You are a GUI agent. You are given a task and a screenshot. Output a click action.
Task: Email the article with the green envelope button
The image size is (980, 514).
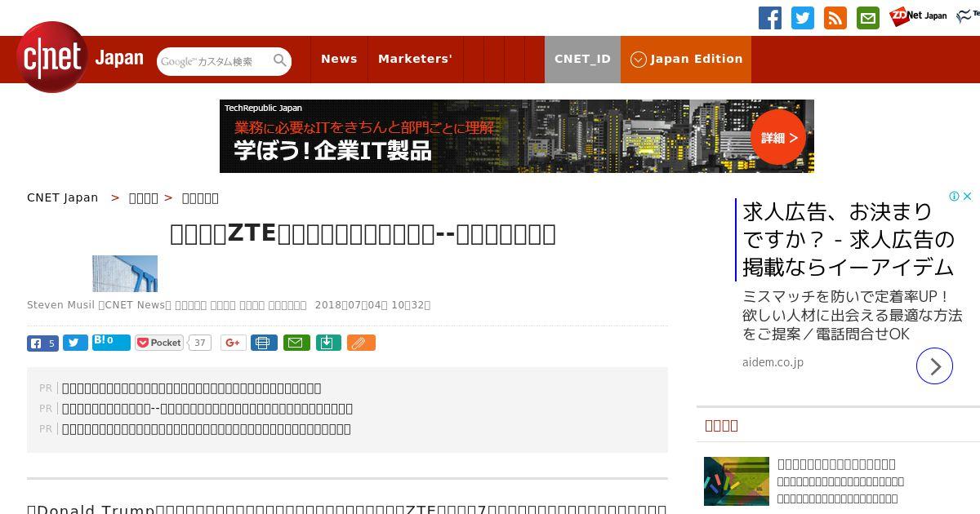[x=296, y=343]
